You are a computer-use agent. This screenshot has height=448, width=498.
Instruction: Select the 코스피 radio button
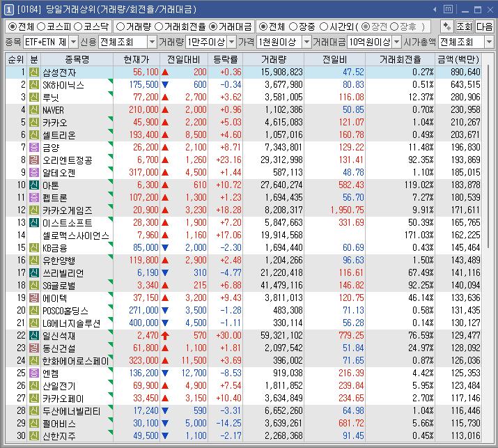click(41, 26)
